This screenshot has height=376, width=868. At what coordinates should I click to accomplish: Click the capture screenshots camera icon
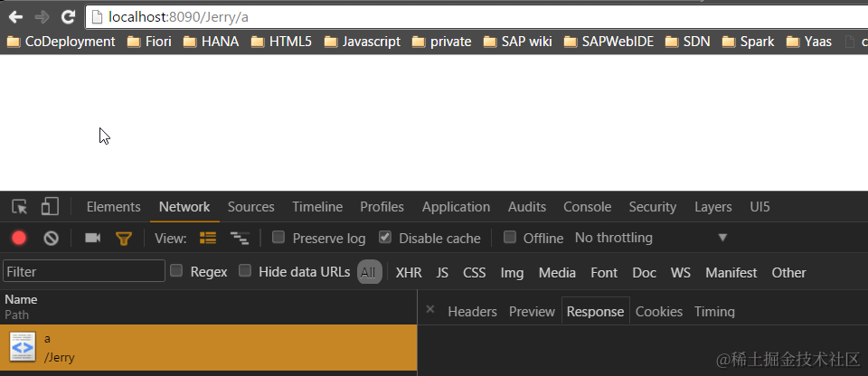[92, 238]
